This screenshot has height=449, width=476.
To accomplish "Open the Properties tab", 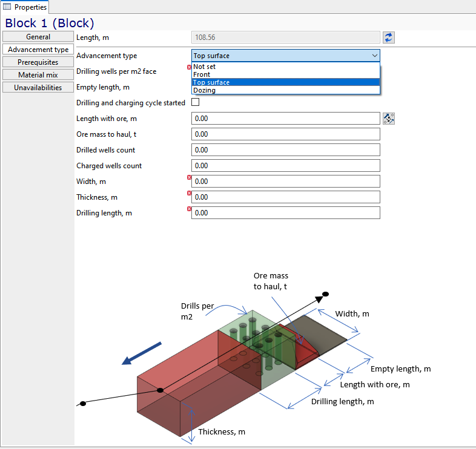I will (x=25, y=7).
